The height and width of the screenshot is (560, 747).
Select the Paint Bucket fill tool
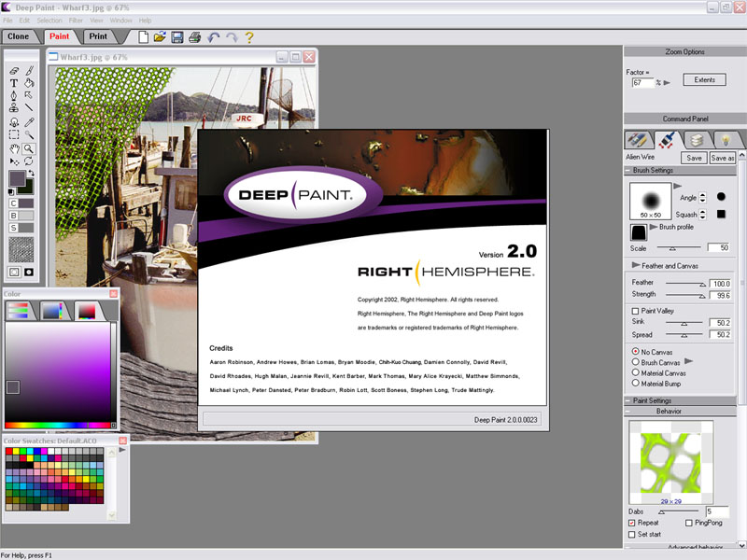(x=29, y=83)
